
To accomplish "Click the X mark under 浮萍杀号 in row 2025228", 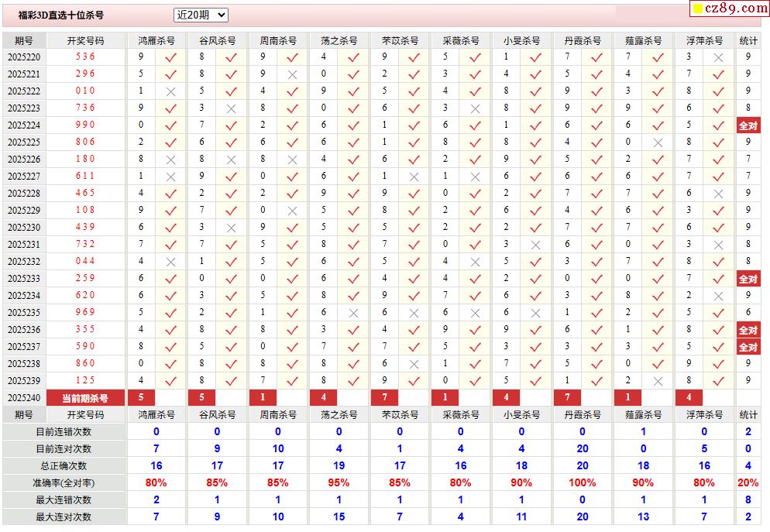I will pos(718,194).
